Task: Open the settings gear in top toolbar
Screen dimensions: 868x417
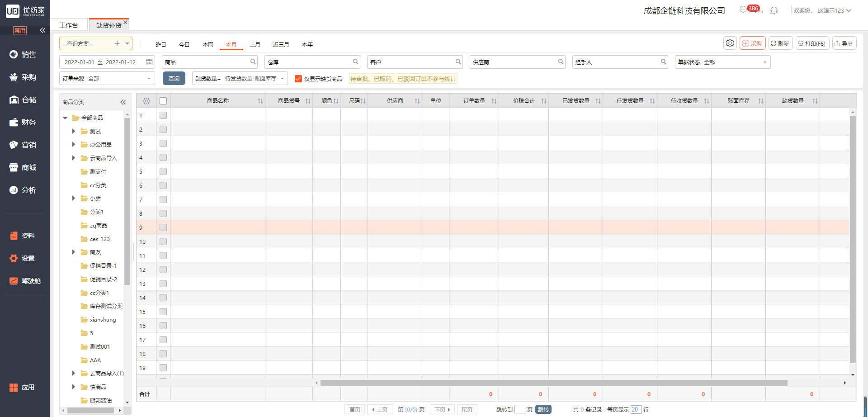Action: pyautogui.click(x=730, y=43)
